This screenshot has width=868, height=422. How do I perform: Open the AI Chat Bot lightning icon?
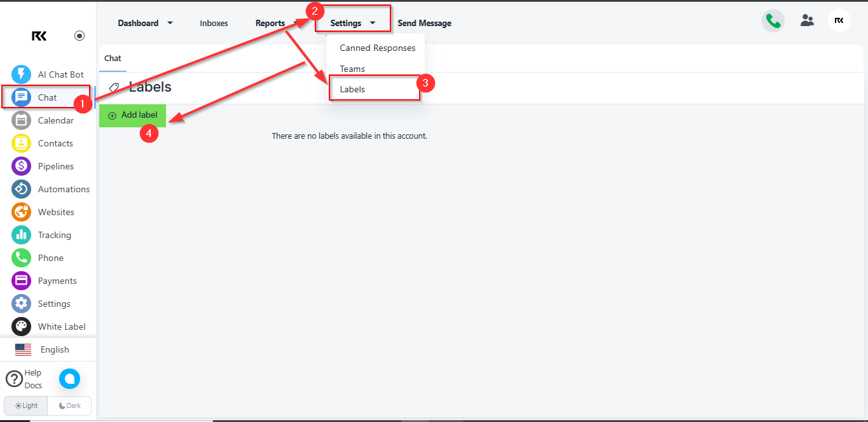(x=21, y=74)
